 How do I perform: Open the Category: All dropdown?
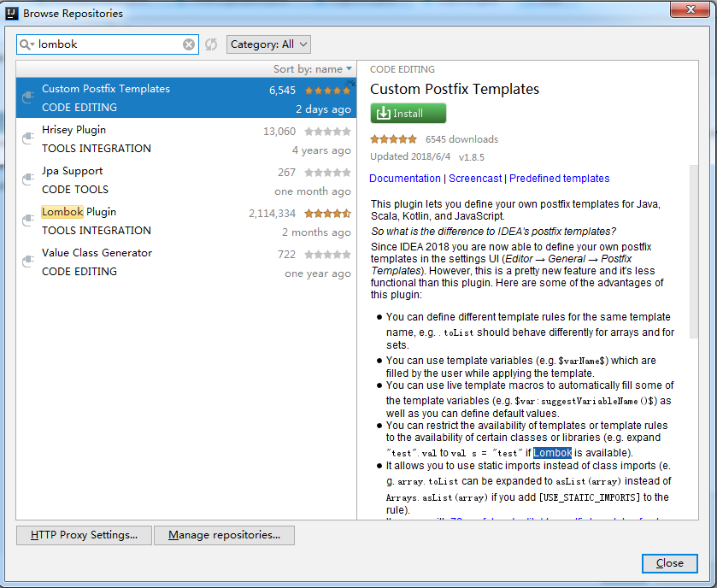point(268,44)
